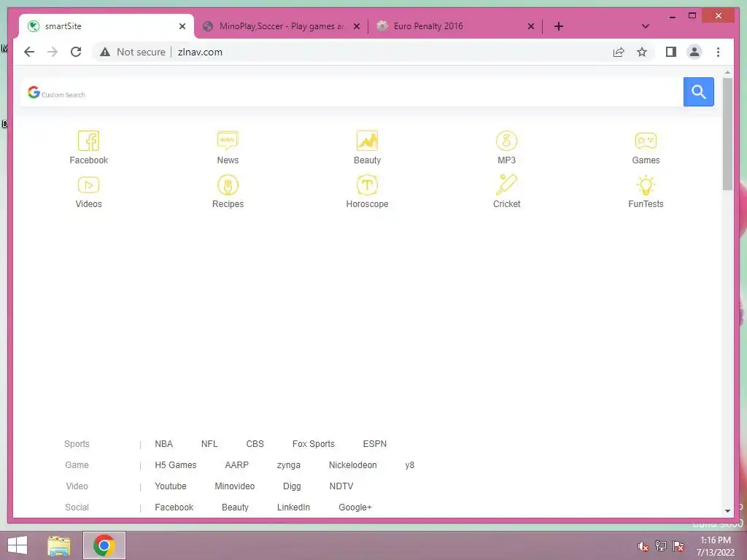
Task: Open Chrome three-dot menu
Action: point(718,52)
